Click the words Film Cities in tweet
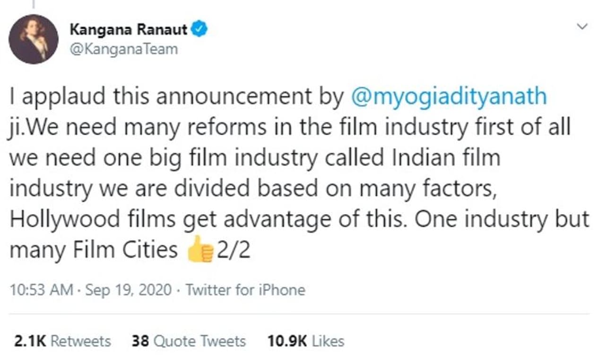605x364 pixels. point(125,251)
